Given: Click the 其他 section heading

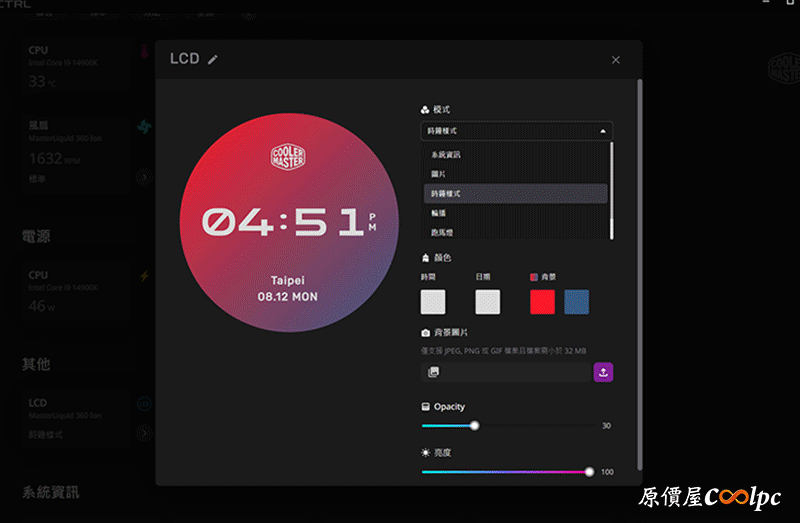Looking at the screenshot, I should coord(36,364).
